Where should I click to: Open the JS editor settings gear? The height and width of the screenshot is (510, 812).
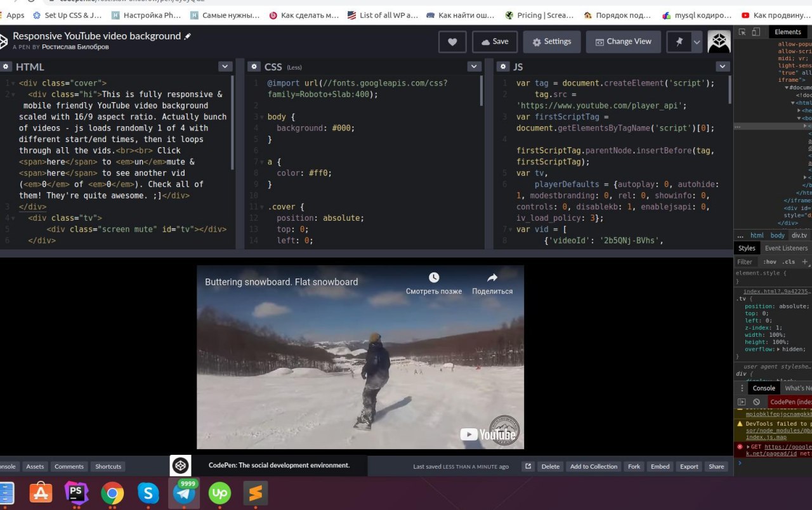[x=503, y=67]
